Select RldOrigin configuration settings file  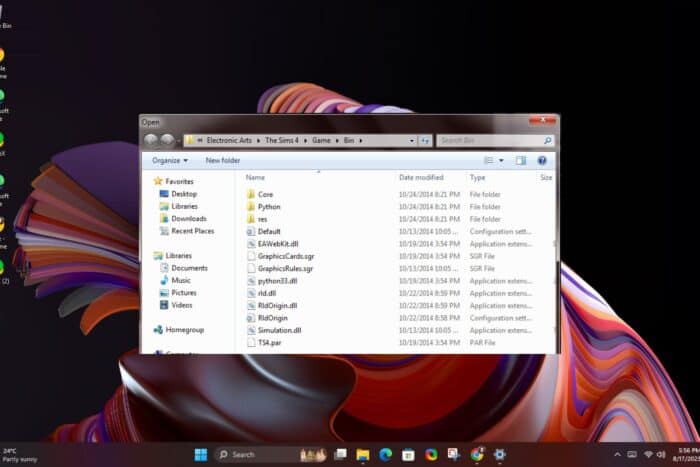pyautogui.click(x=272, y=318)
